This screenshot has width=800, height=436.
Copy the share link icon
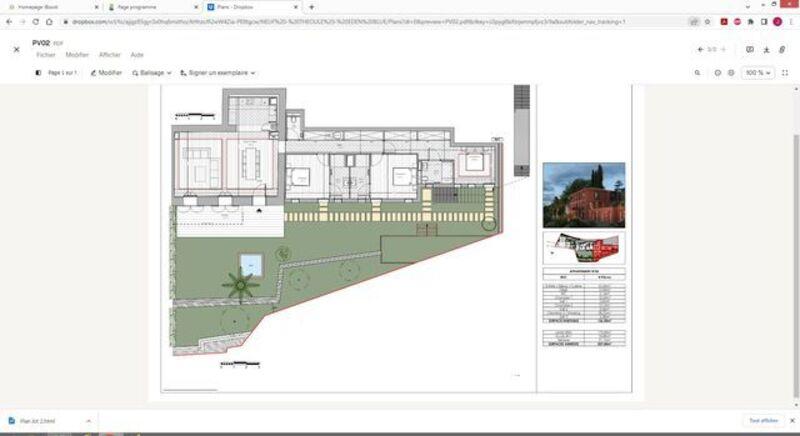pyautogui.click(x=782, y=49)
